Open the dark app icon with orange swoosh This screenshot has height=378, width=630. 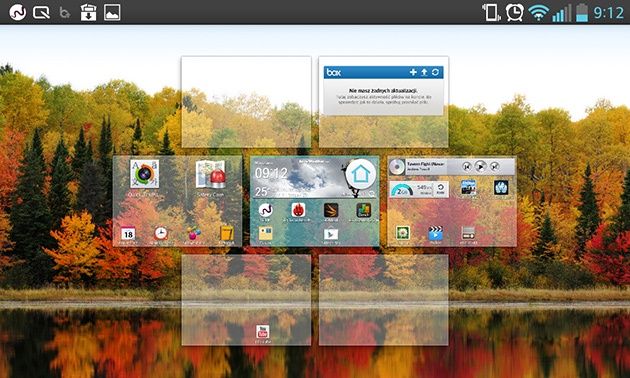pos(331,210)
